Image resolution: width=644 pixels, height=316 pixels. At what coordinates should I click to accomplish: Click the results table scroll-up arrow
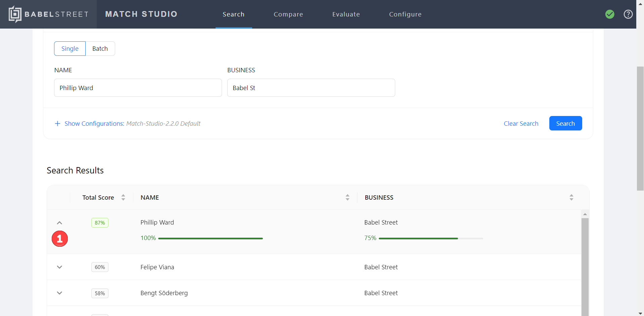coord(585,214)
